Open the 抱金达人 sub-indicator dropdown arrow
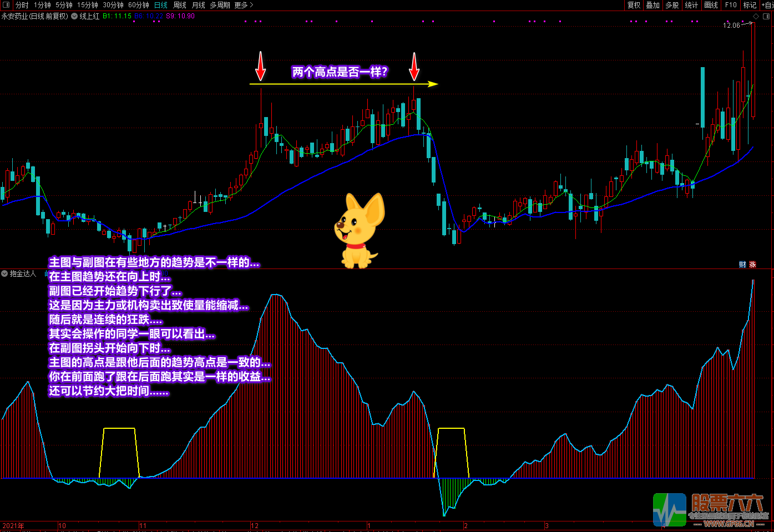Screen dimensions: 774x532 pos(4,273)
